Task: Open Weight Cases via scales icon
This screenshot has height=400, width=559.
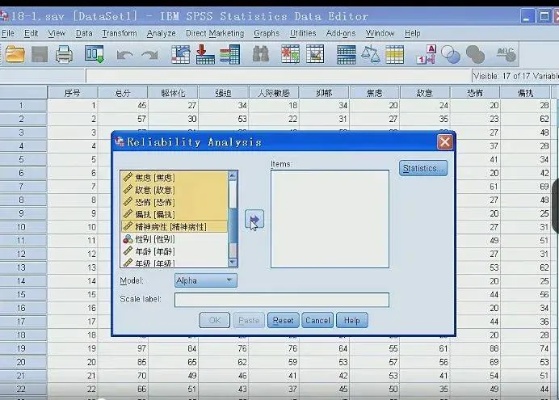Action: 370,55
